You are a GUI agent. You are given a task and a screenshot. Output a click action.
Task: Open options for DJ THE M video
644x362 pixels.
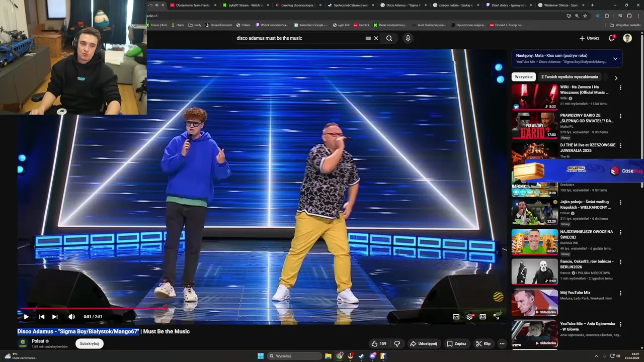tap(620, 145)
